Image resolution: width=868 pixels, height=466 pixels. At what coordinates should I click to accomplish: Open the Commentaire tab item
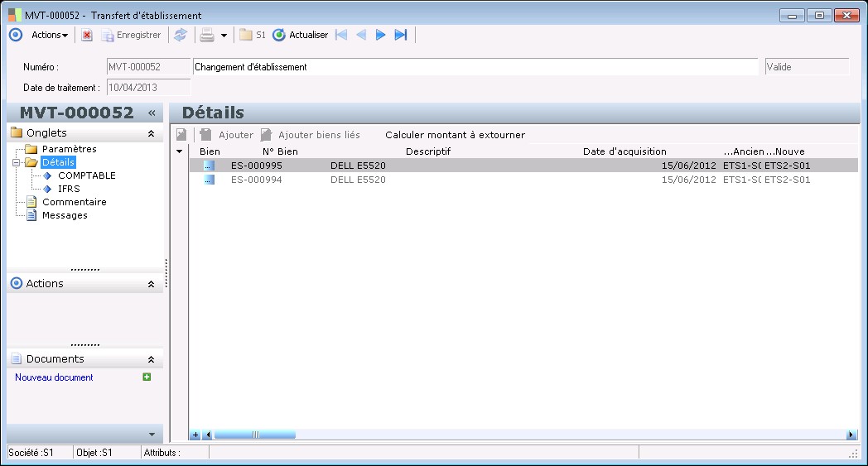[x=74, y=202]
